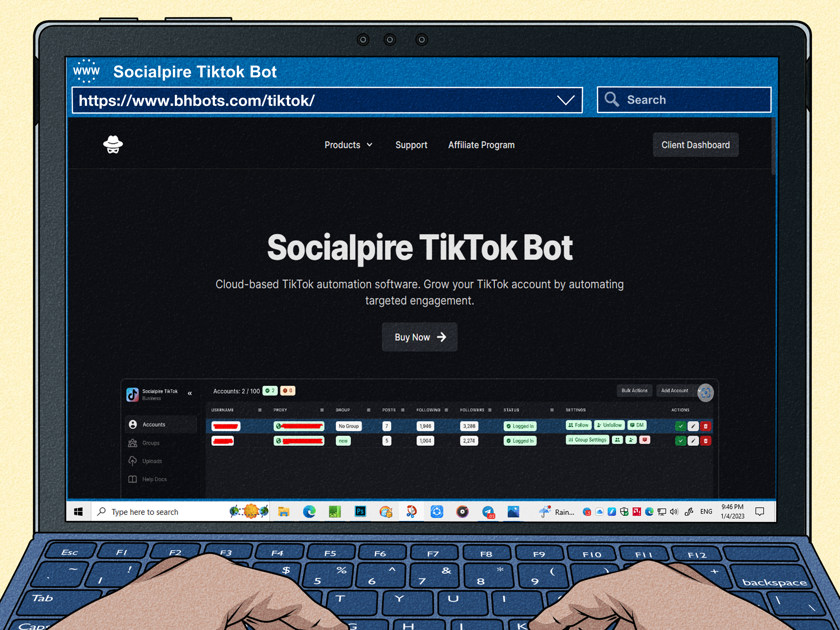Click the ENG language indicator
Image resolution: width=840 pixels, height=630 pixels.
[706, 512]
